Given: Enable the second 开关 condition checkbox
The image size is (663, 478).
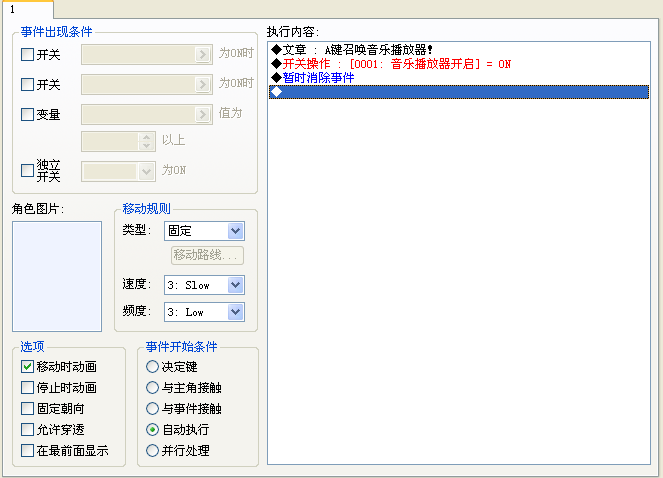Looking at the screenshot, I should pos(27,85).
